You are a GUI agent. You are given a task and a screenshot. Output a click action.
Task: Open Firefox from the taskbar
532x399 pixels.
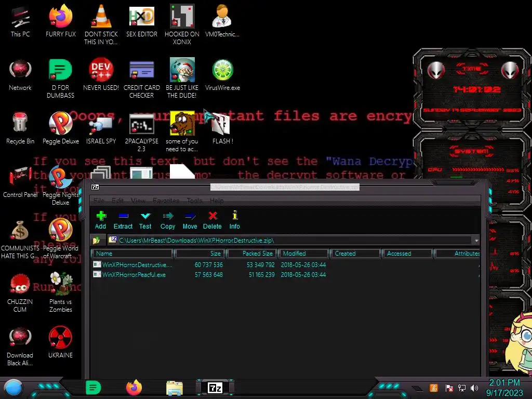point(134,388)
